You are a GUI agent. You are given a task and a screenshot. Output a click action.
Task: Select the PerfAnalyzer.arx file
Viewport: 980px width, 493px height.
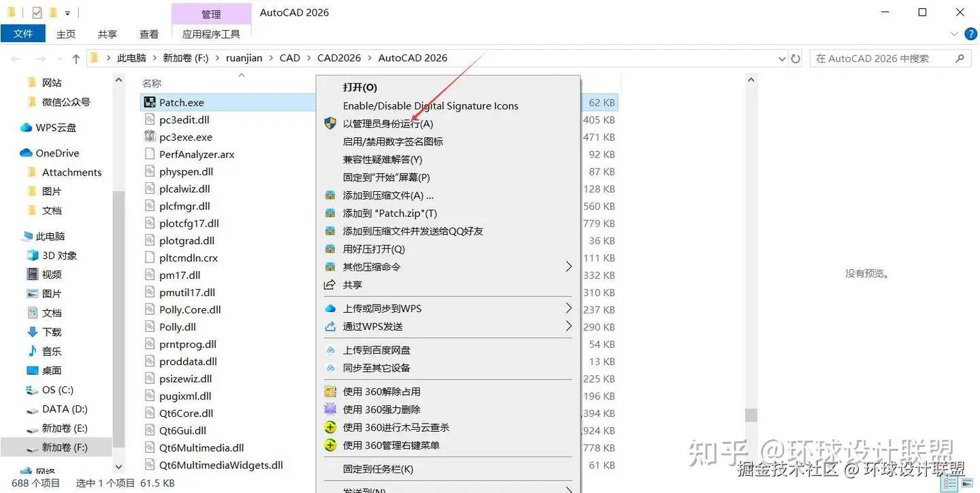[x=197, y=154]
